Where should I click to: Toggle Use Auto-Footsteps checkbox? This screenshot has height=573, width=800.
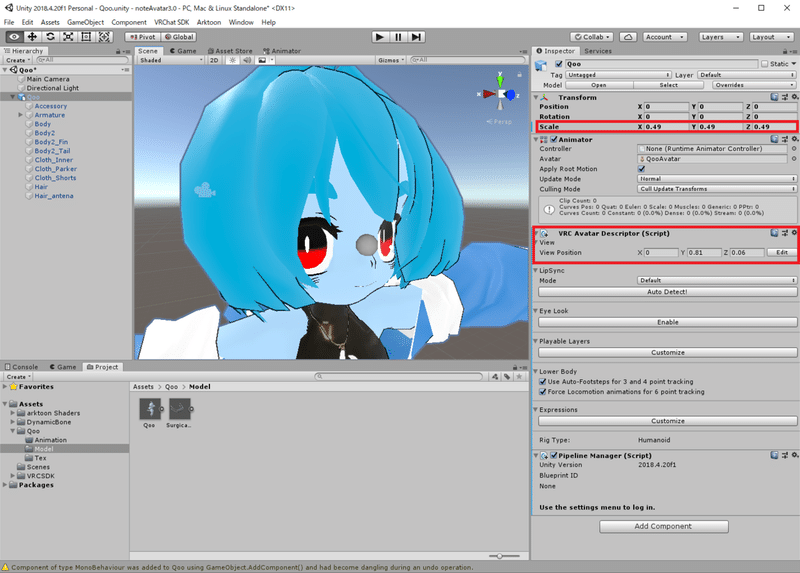(x=543, y=382)
